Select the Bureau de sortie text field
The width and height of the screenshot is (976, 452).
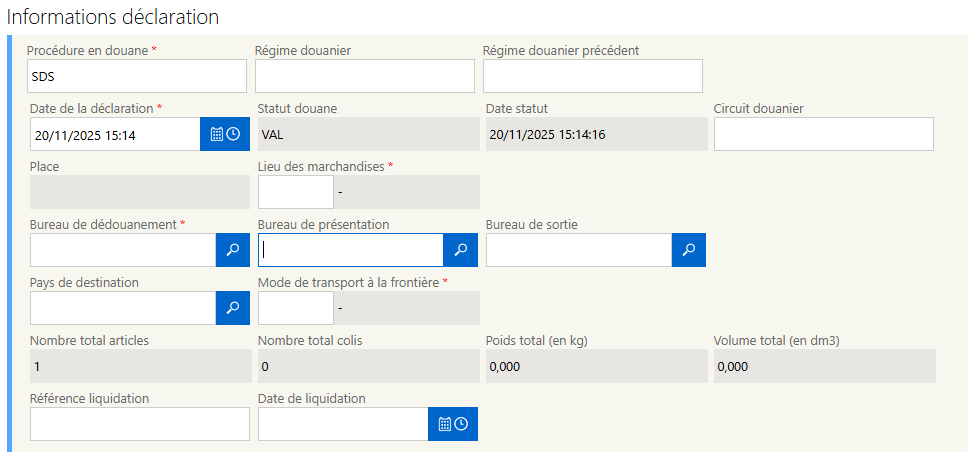click(578, 250)
